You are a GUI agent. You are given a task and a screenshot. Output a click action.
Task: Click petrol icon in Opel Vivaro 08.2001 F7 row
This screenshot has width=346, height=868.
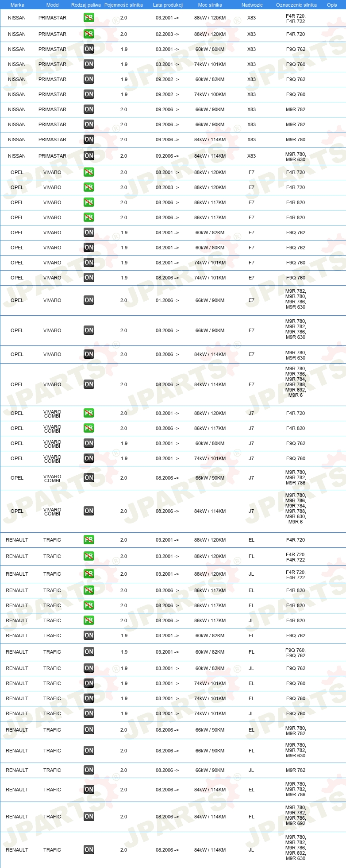(89, 172)
